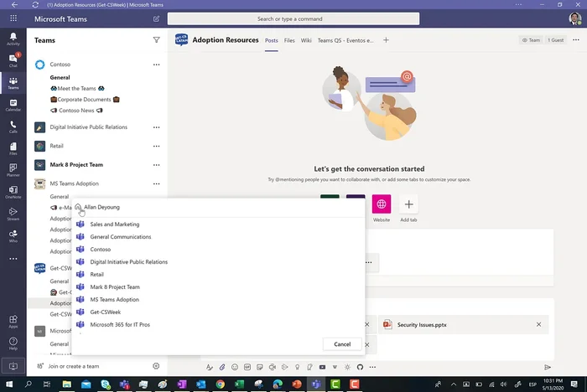The width and height of the screenshot is (587, 392).
Task: Click the filter teams funnel icon
Action: [x=156, y=39]
